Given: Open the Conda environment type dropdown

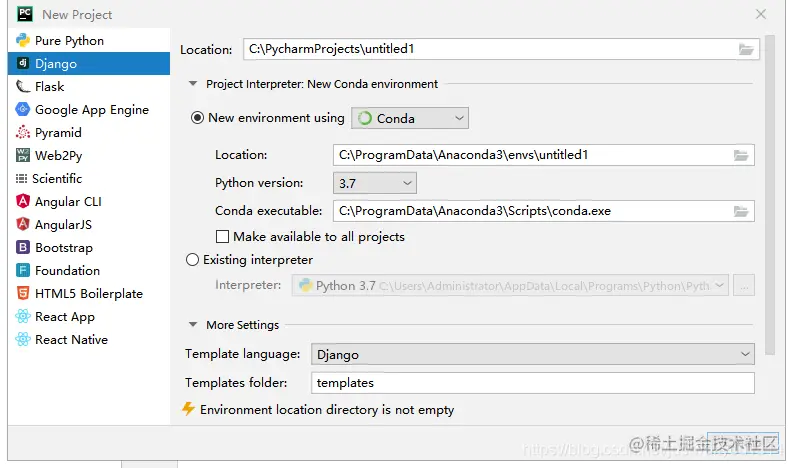Looking at the screenshot, I should 410,118.
